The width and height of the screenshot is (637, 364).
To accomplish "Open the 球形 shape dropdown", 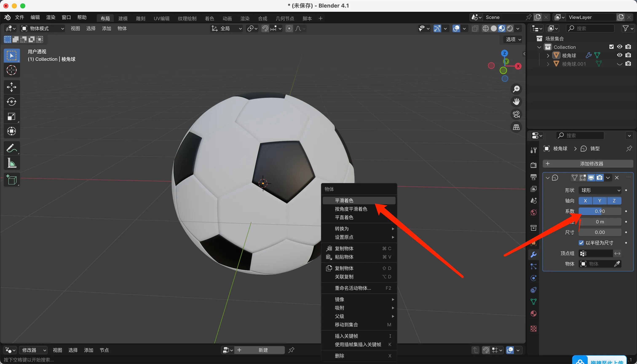I will [x=600, y=190].
